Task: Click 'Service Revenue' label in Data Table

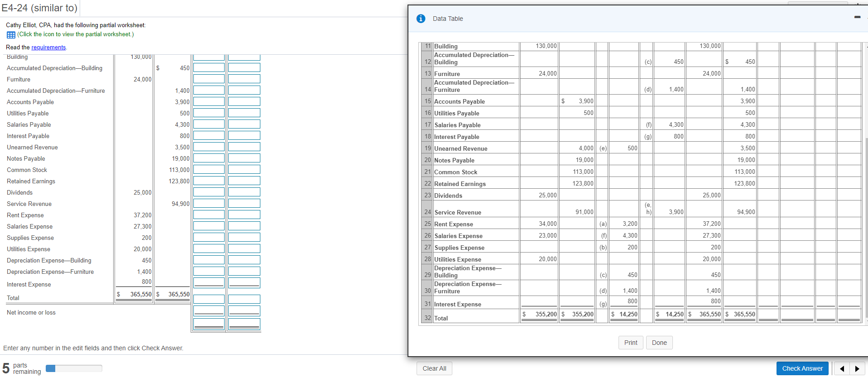Action: [x=457, y=212]
